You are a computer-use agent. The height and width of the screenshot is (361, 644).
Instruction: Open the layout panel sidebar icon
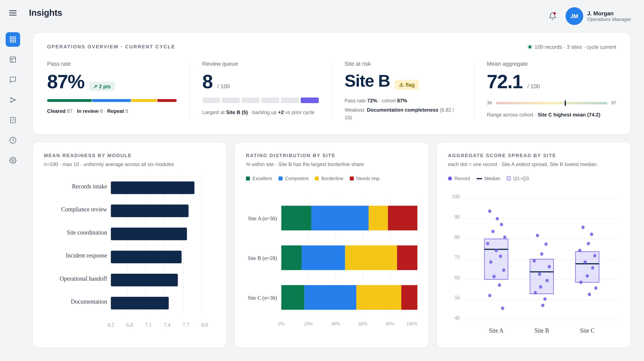coord(13,60)
